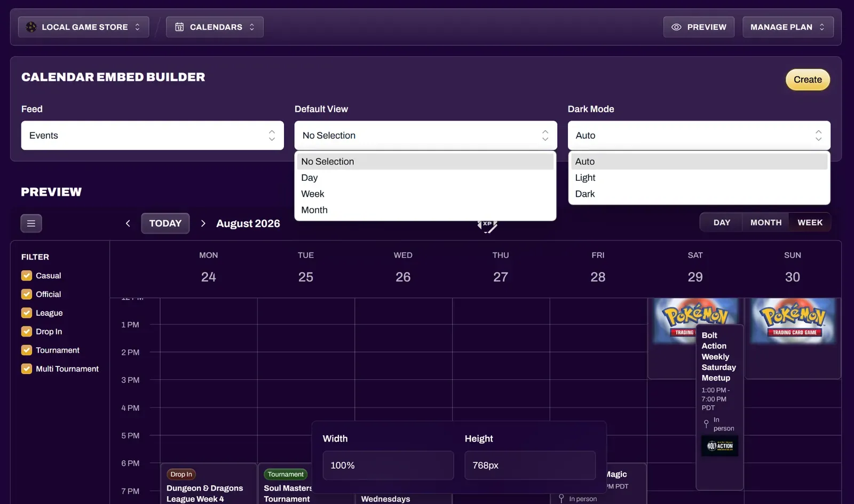Click the Local Game Store logo icon
854x504 pixels.
31,27
